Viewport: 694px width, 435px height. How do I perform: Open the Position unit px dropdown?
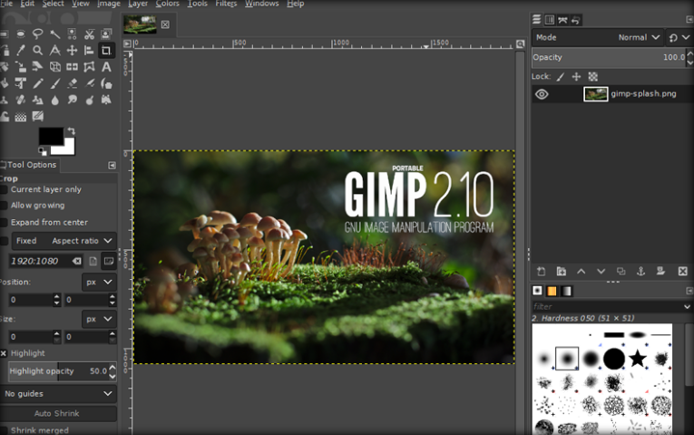(99, 282)
